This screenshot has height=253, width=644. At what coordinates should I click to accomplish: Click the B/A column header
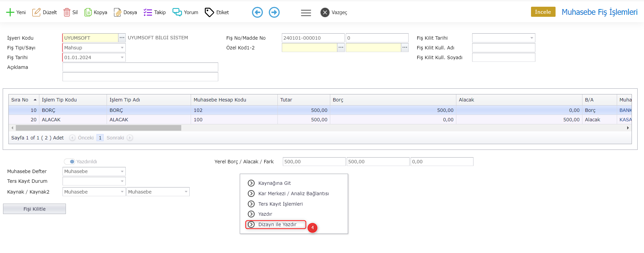(x=600, y=100)
